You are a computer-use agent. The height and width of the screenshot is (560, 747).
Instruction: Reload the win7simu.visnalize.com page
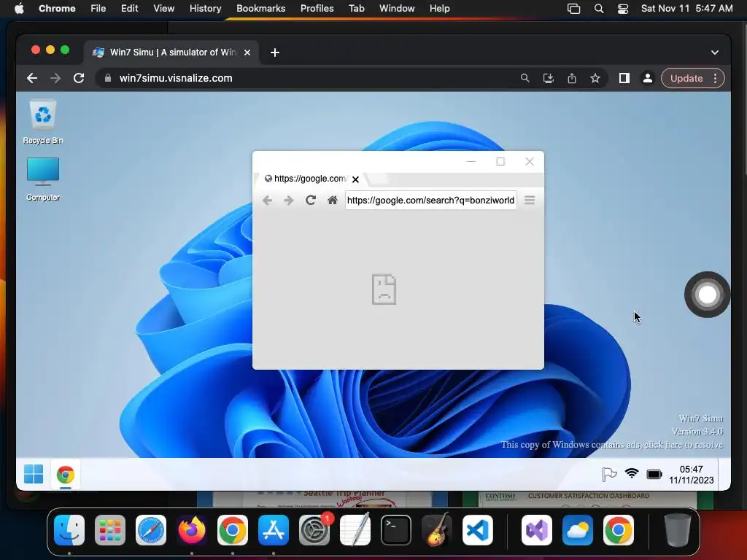(79, 78)
